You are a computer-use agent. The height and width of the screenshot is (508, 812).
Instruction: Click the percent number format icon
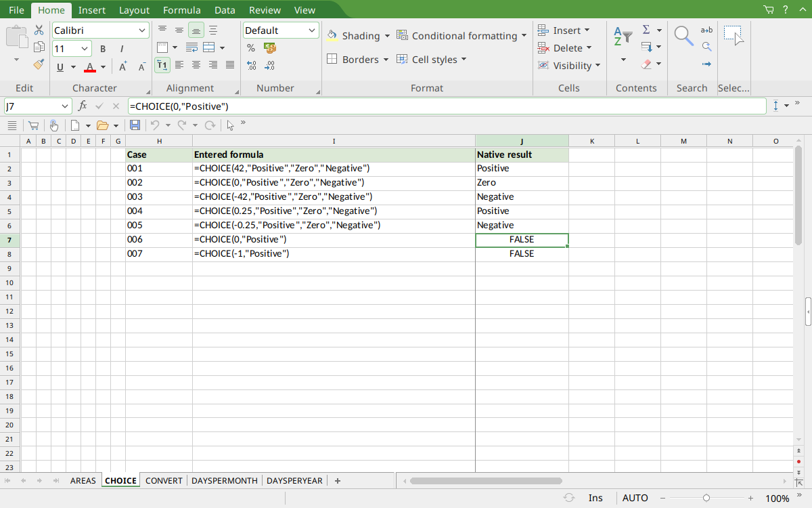(251, 48)
